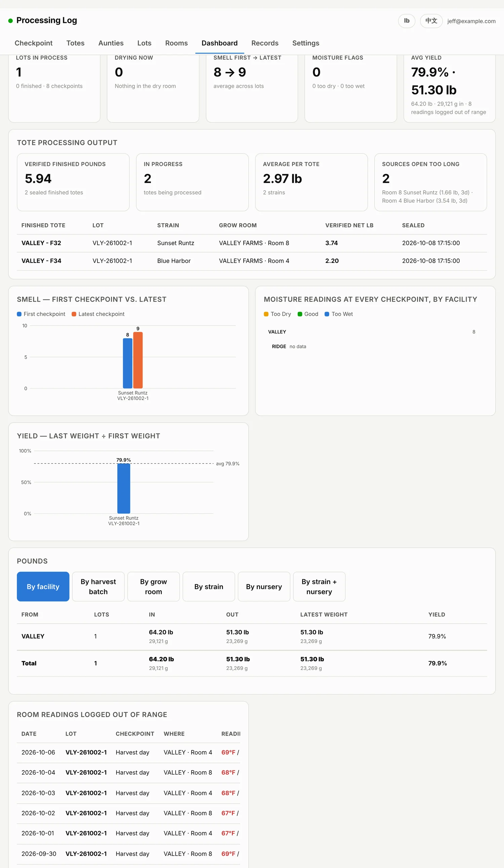504x868 pixels.
Task: Click the Latest checkpoint legend swatch
Action: [x=74, y=314]
